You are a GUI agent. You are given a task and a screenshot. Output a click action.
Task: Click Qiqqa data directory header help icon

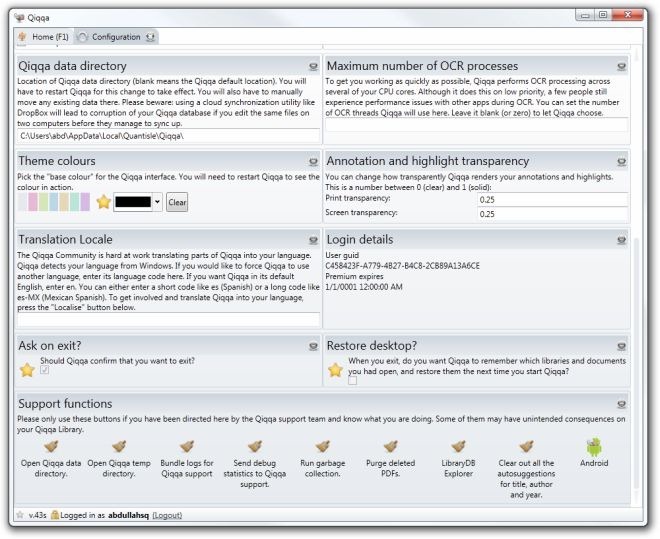click(313, 66)
